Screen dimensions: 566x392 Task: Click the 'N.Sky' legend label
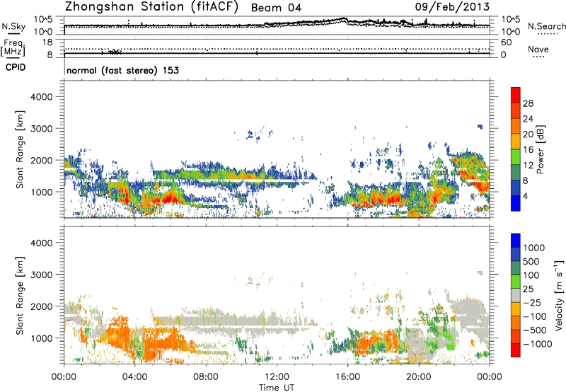[x=13, y=26]
